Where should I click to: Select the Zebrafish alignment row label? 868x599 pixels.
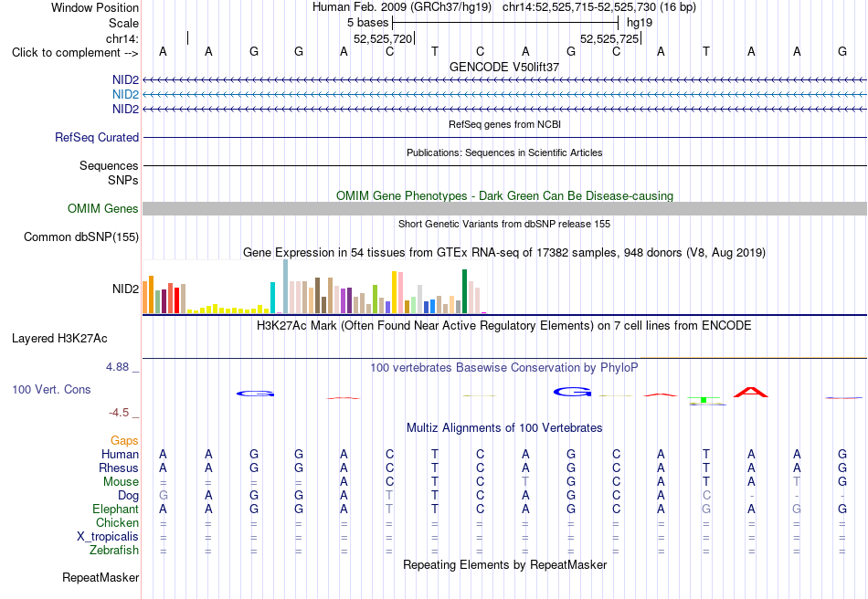pyautogui.click(x=114, y=551)
